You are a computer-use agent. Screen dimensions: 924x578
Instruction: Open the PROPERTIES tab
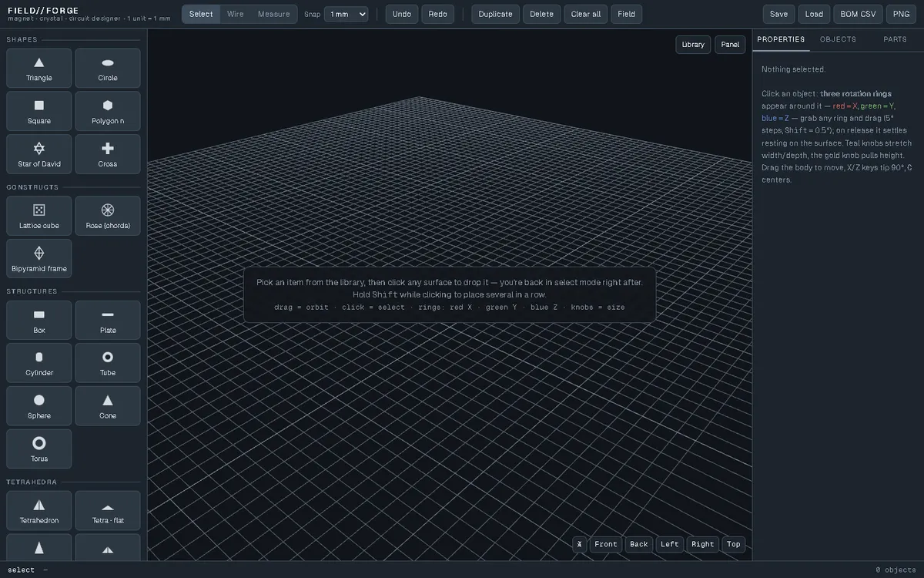pyautogui.click(x=781, y=39)
